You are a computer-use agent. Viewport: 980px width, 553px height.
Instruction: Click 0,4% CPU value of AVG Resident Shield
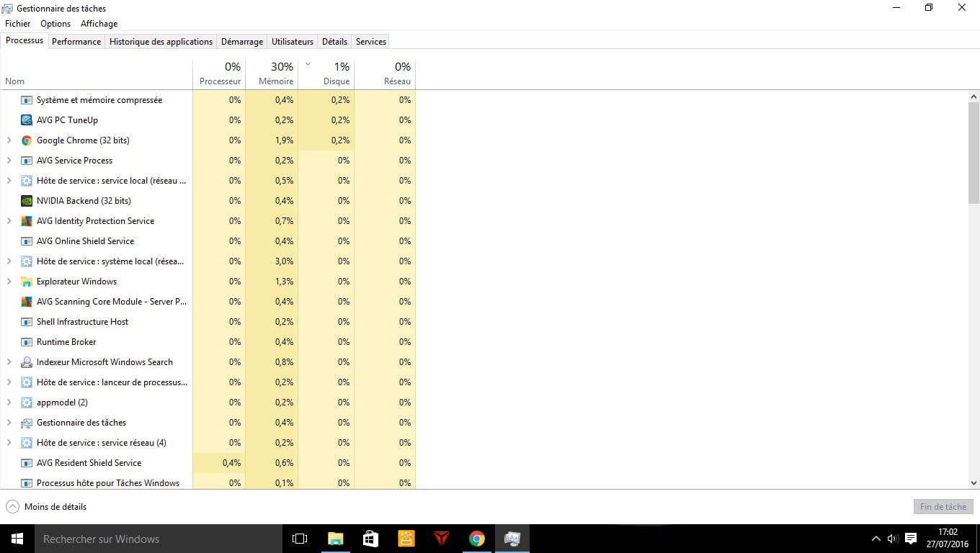[231, 463]
